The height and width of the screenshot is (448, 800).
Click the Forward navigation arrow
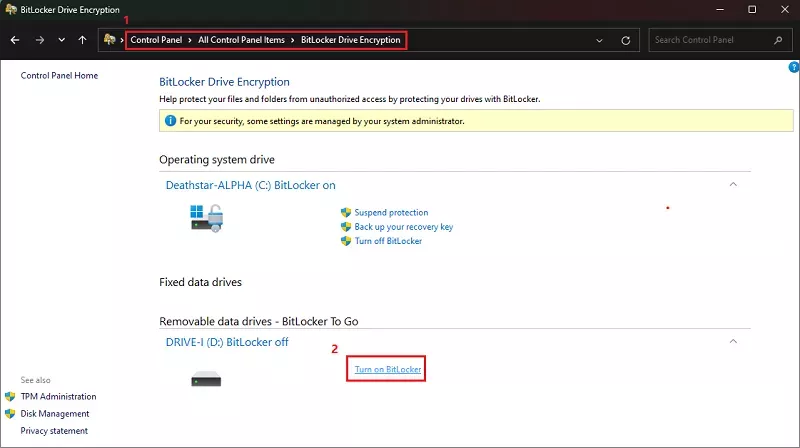39,40
